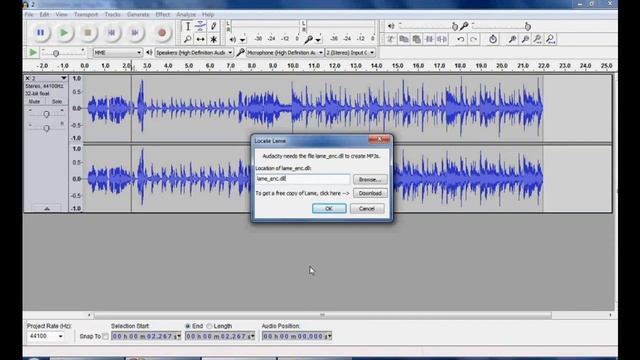Click the track gain slider knob
The image size is (640, 360).
tap(46, 114)
